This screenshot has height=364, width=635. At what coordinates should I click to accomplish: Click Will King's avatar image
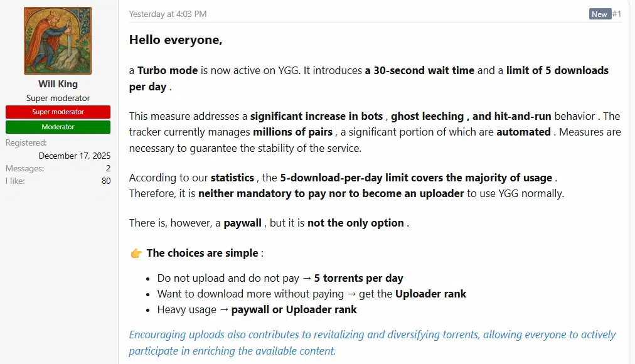click(58, 41)
